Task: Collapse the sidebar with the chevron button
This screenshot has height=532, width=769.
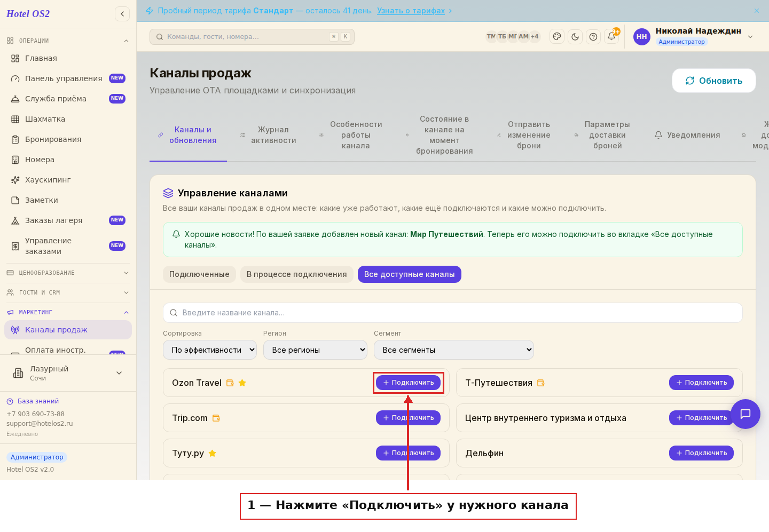Action: 122,14
